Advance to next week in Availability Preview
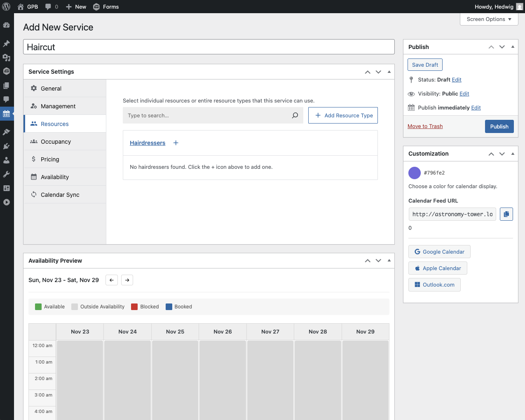 pos(127,280)
